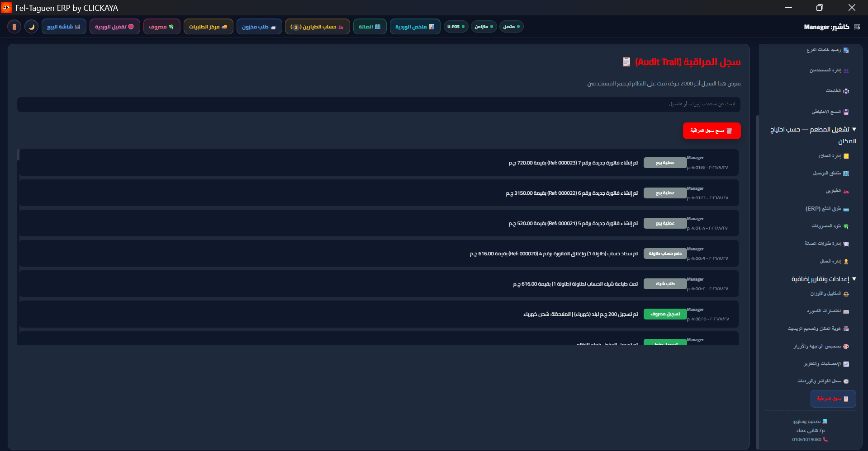
Task: Open إدارة المستخدمين user management
Action: point(829,70)
